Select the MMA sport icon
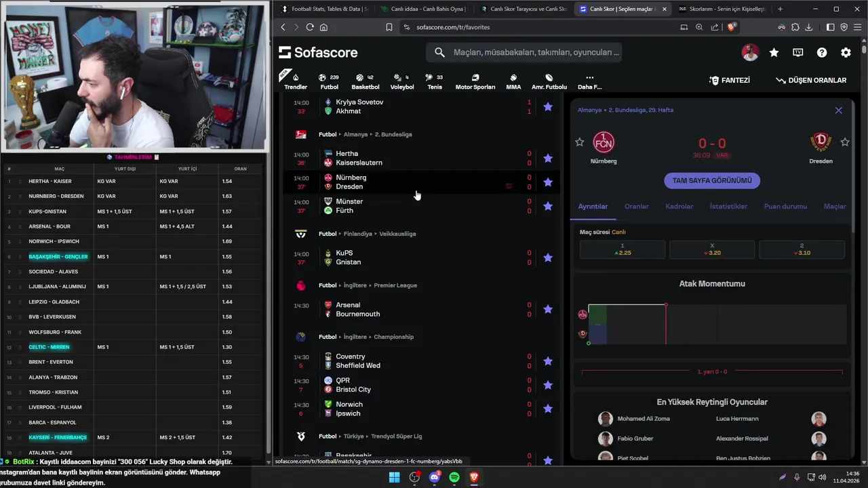This screenshot has height=488, width=868. [x=513, y=81]
